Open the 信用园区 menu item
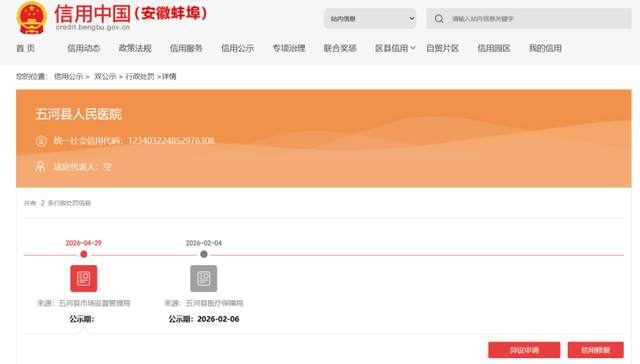Screen dimensions: 640x364 (494, 48)
